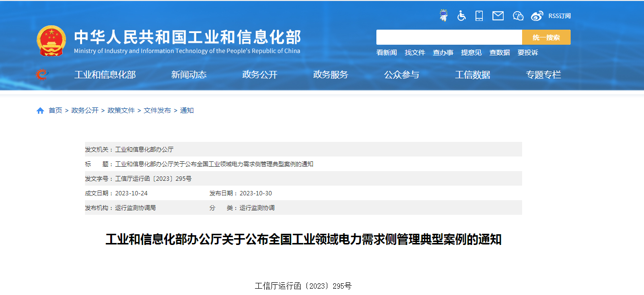Open the RSS订阅 subscription link
The width and height of the screenshot is (644, 295).
tap(560, 15)
